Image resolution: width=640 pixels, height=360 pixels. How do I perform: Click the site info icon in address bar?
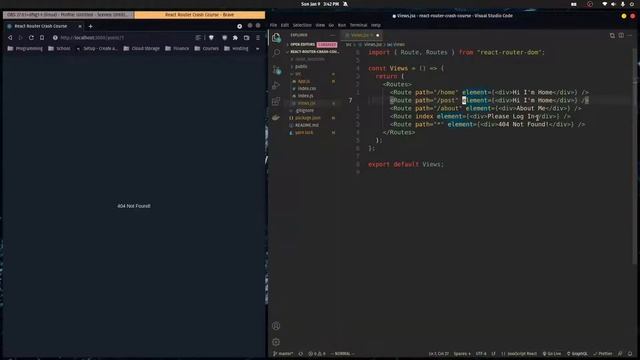tap(55, 38)
